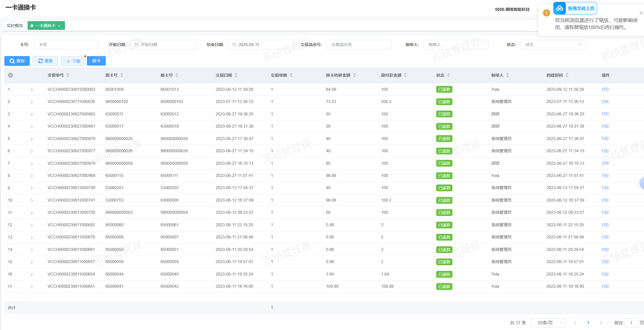644x330 pixels.
Task: Sort by 创建时间 column arrows
Action: tap(567, 75)
